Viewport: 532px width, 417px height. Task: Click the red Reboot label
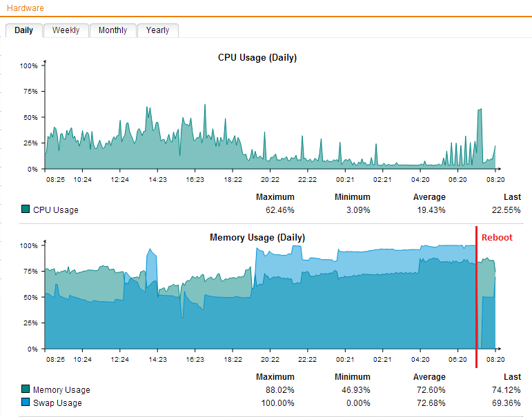[497, 238]
